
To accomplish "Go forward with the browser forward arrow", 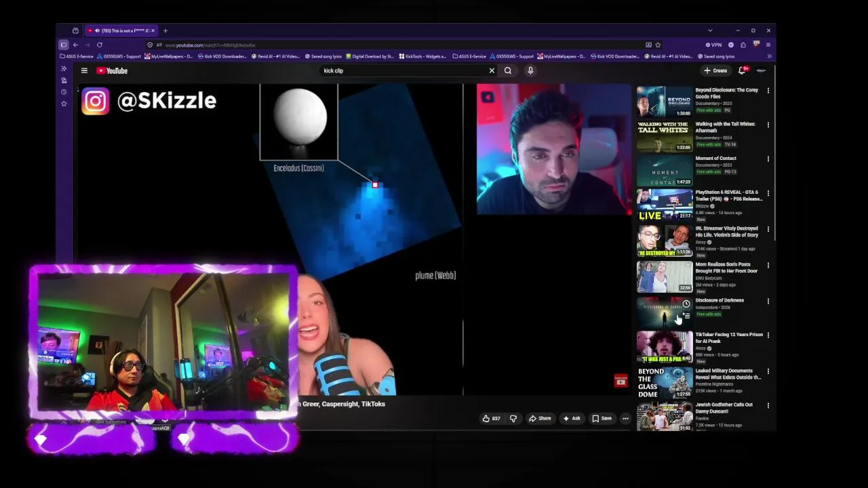I will (x=87, y=45).
